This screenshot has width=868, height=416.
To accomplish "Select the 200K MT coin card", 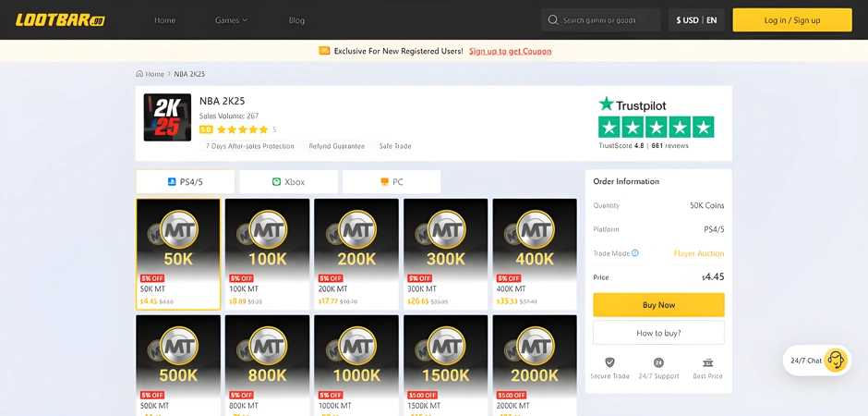I will coord(356,254).
